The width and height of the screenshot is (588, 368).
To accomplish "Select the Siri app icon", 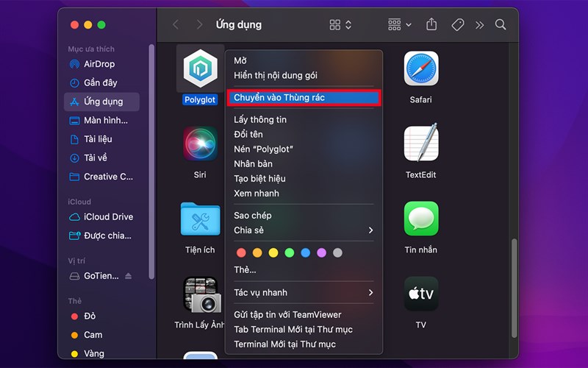I will pyautogui.click(x=200, y=144).
